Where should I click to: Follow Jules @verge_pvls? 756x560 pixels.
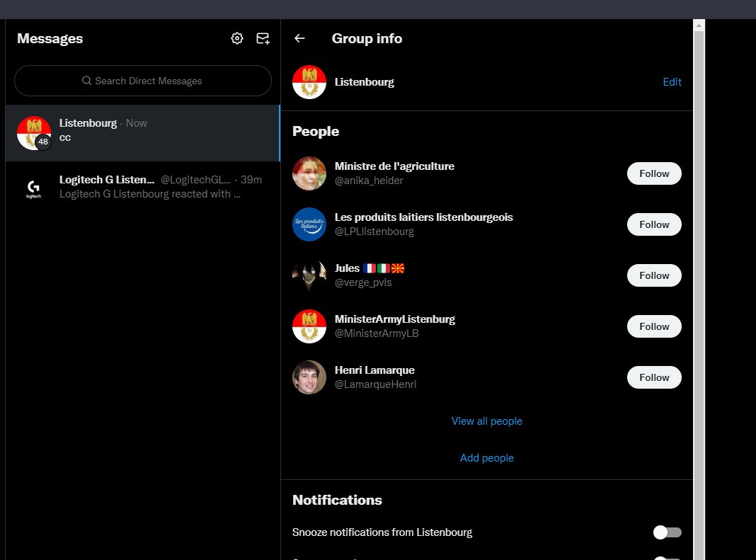654,275
